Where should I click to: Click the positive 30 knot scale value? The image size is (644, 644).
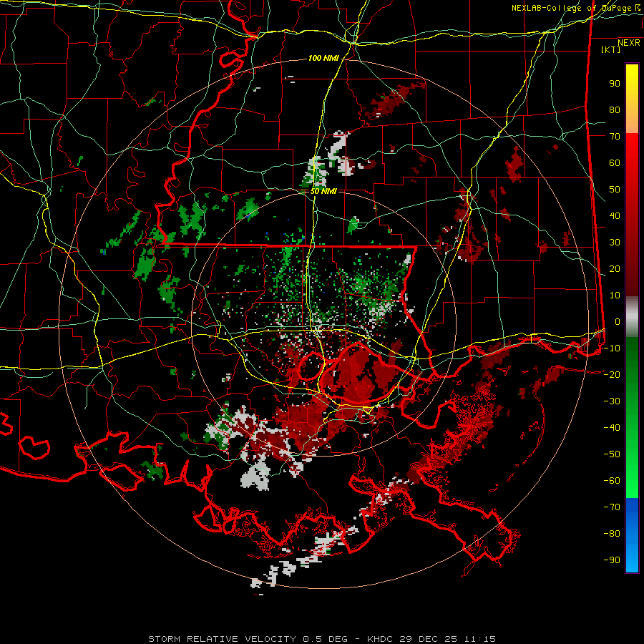pos(615,243)
